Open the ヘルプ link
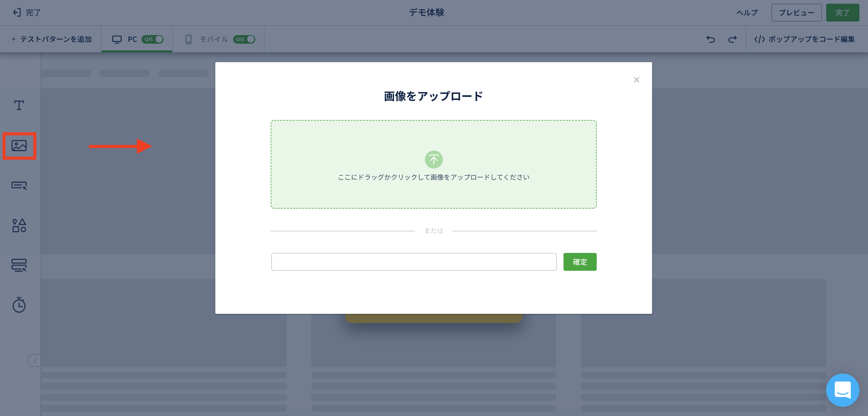Screen dimensions: 868x416 747,13
